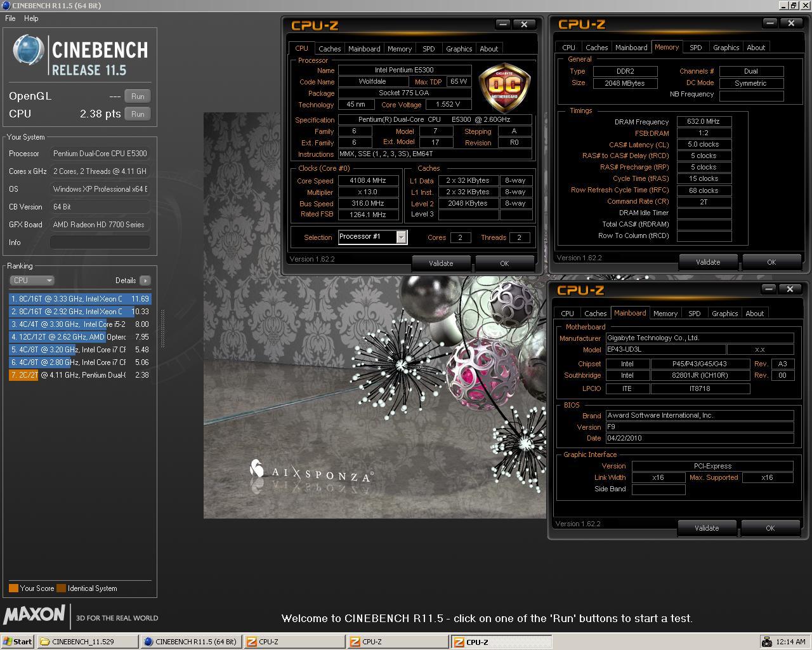Click the system tray network icon
Image resolution: width=812 pixels, height=650 pixels.
(766, 642)
